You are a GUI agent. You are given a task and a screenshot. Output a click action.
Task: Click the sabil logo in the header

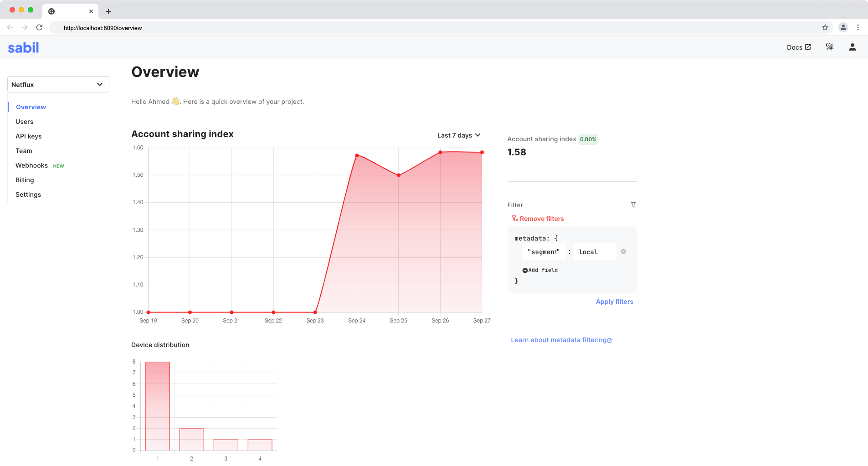tap(23, 47)
